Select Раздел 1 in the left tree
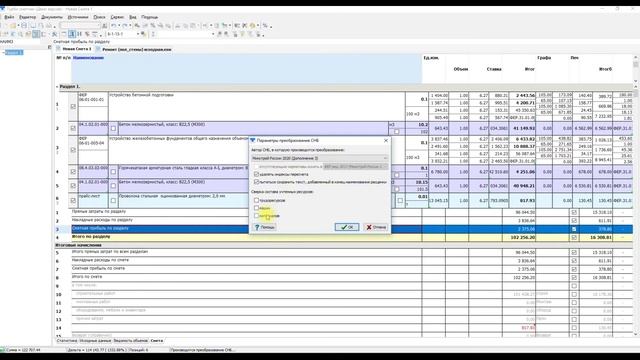 coord(14,53)
